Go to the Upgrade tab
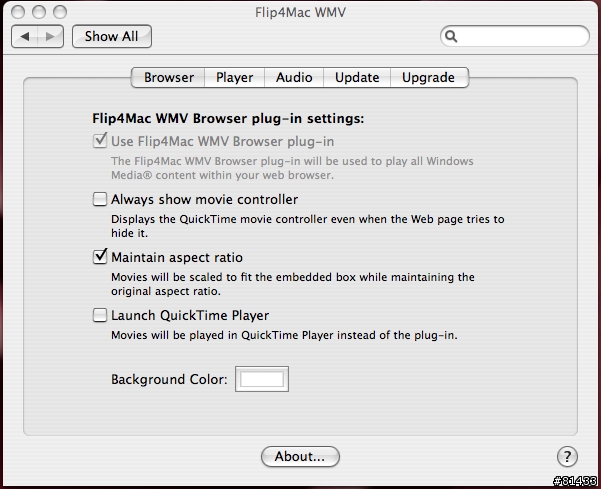The image size is (601, 489). 429,77
